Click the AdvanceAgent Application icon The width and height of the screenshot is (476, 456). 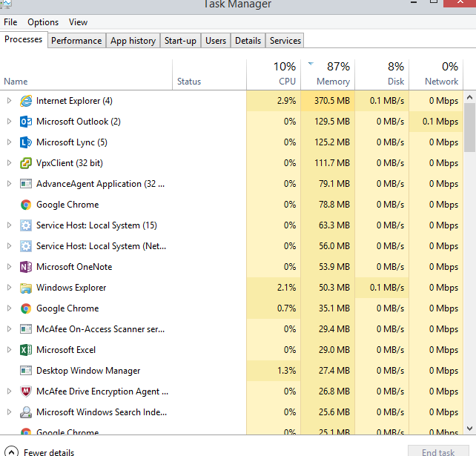point(26,184)
